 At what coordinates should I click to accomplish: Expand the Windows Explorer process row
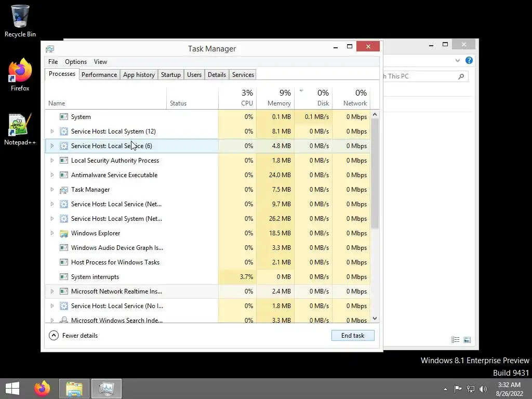coord(52,233)
